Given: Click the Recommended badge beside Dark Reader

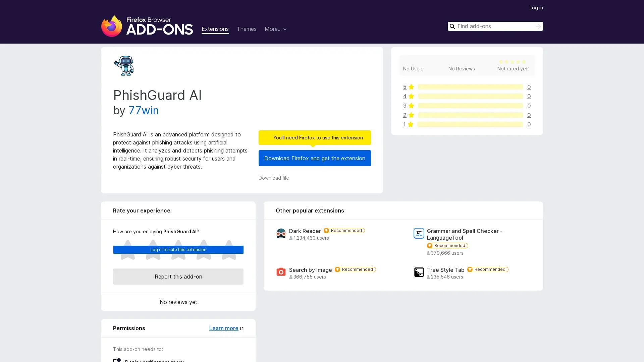Looking at the screenshot, I should pos(344,231).
